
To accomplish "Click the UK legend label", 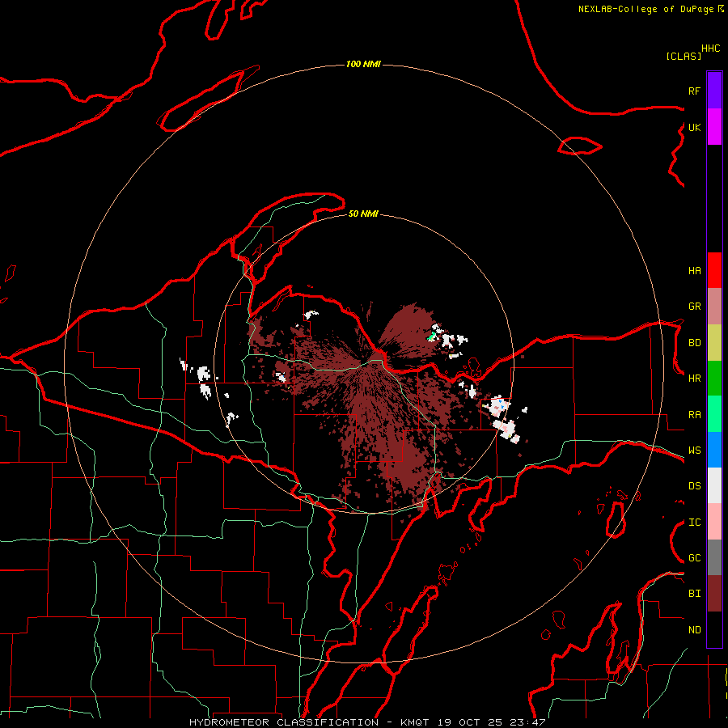I will 694,127.
